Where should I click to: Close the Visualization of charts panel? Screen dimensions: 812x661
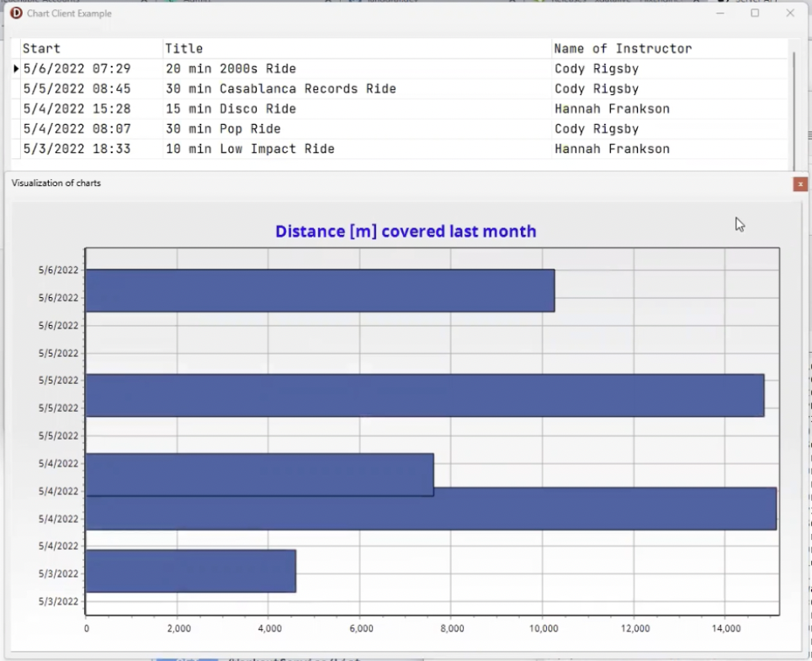click(x=800, y=184)
